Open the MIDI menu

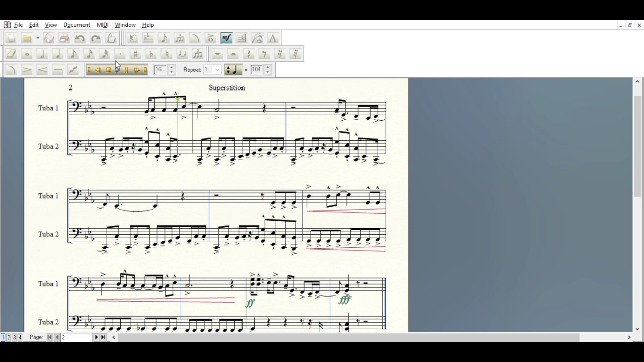click(102, 25)
